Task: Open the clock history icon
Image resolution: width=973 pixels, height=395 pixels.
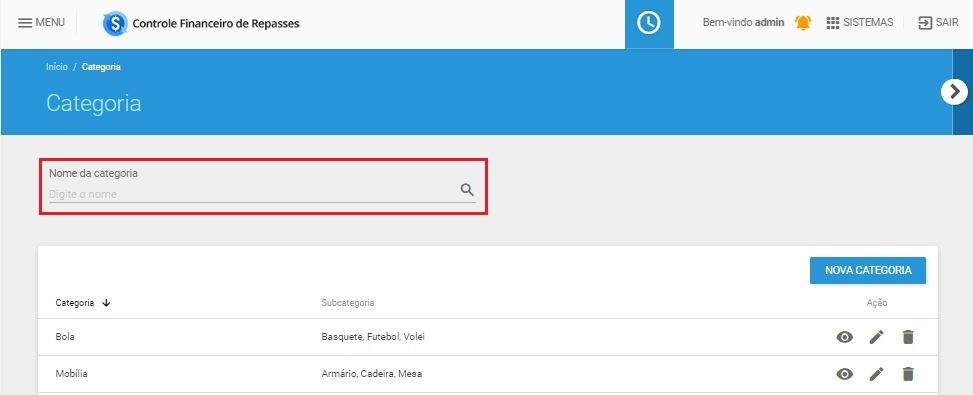Action: (x=649, y=24)
